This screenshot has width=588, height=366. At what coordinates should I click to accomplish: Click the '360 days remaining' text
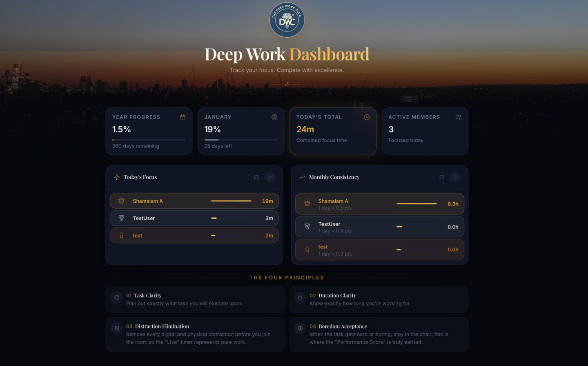(x=136, y=146)
